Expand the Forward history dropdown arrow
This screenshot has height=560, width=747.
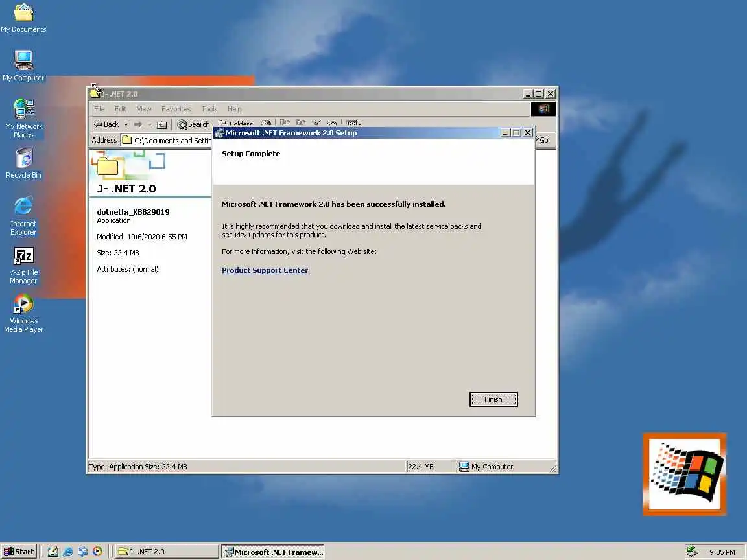[150, 124]
